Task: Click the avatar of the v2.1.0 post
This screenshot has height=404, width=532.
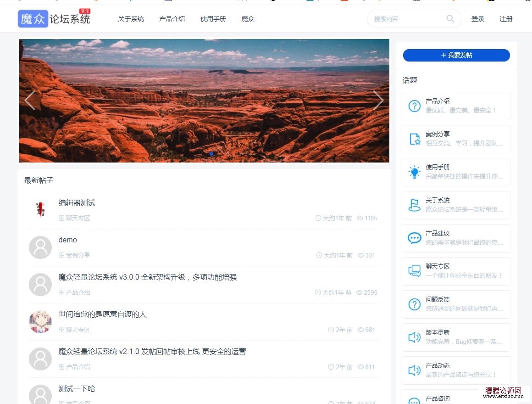Action: [40, 359]
